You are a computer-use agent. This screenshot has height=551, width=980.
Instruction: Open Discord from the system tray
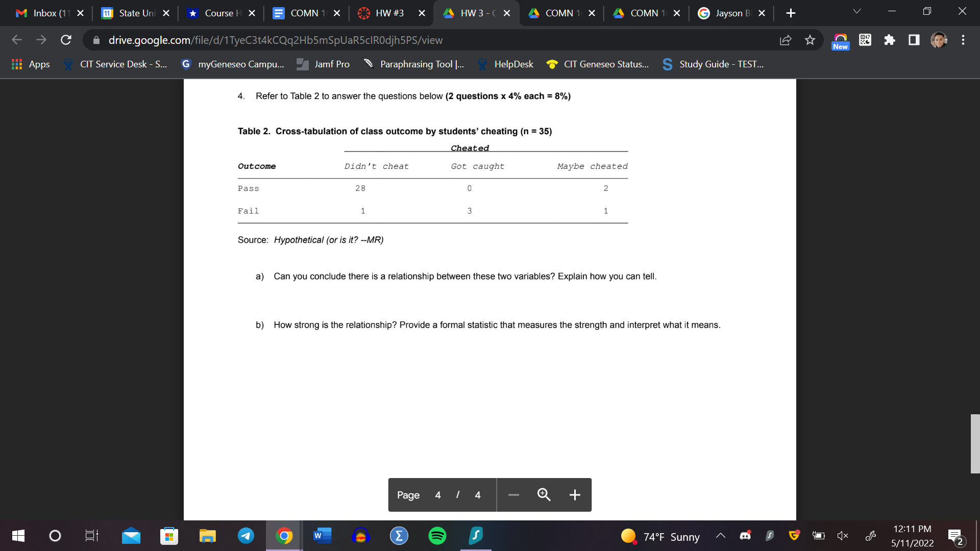click(745, 535)
